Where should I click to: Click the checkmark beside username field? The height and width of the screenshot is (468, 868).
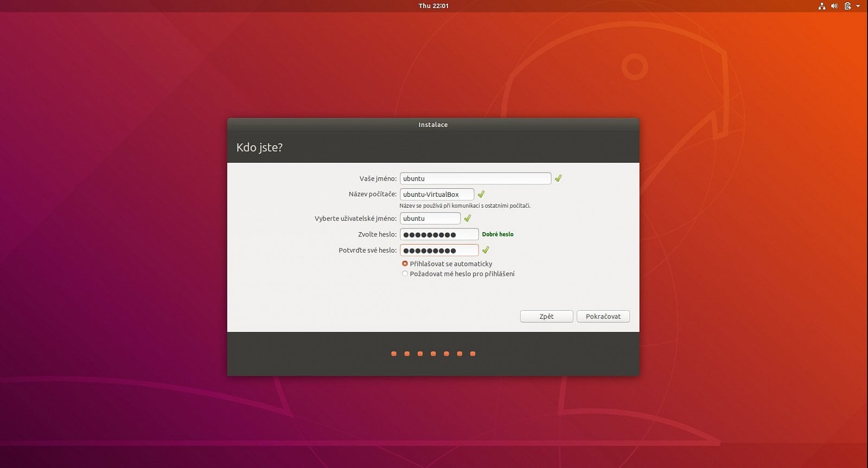(x=467, y=219)
